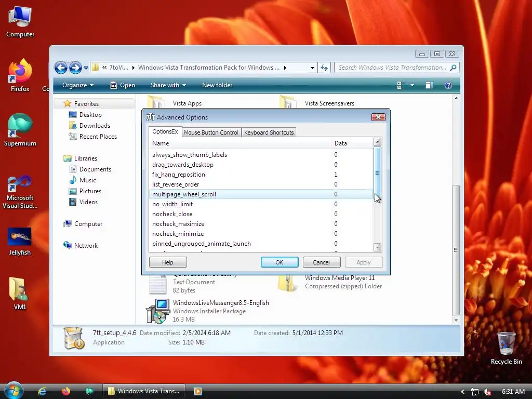Click the search magnifier icon in Explorer
Screen dimensions: 532x399
pyautogui.click(x=453, y=68)
